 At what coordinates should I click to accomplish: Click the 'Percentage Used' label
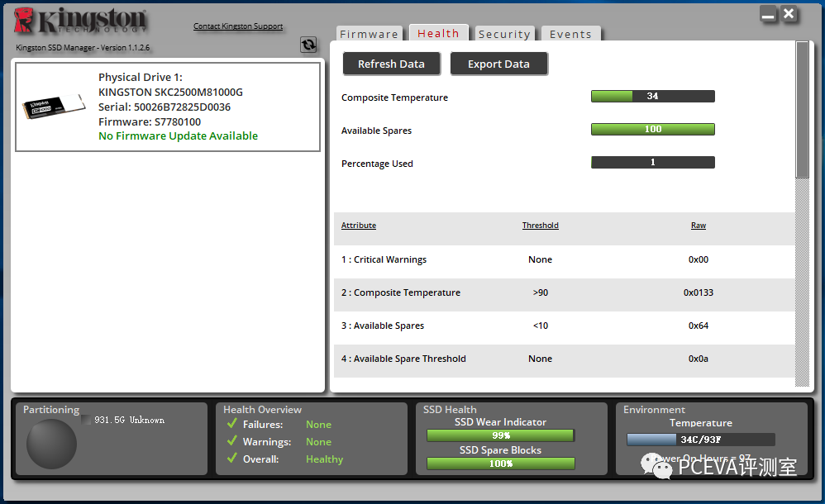click(x=377, y=164)
